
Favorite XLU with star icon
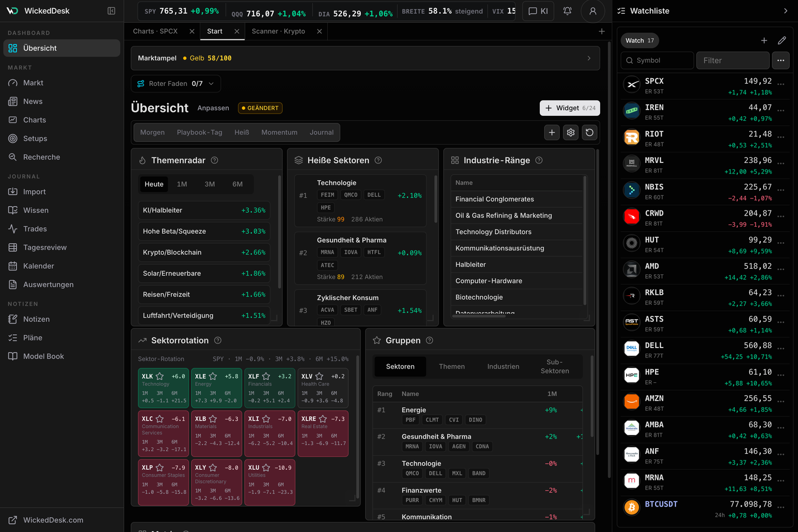pos(266,468)
